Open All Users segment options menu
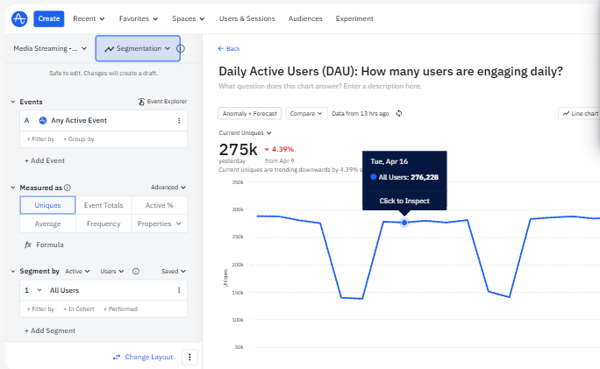The width and height of the screenshot is (600, 369). [179, 291]
